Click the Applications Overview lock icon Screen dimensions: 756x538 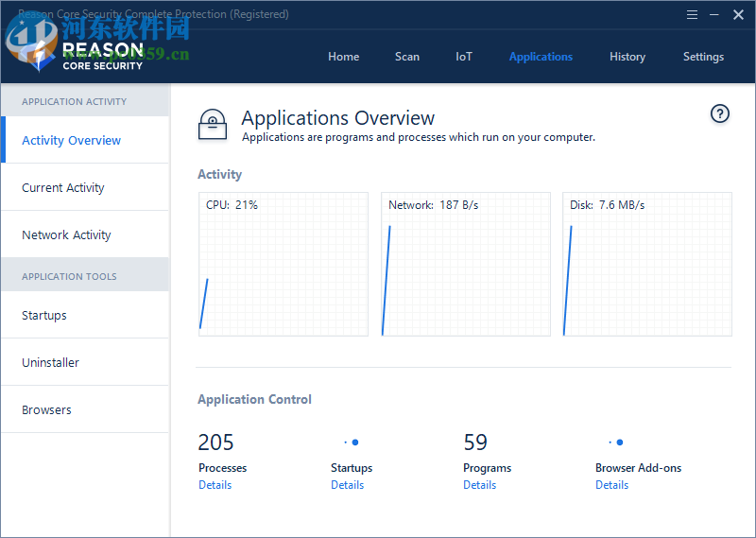pyautogui.click(x=213, y=125)
